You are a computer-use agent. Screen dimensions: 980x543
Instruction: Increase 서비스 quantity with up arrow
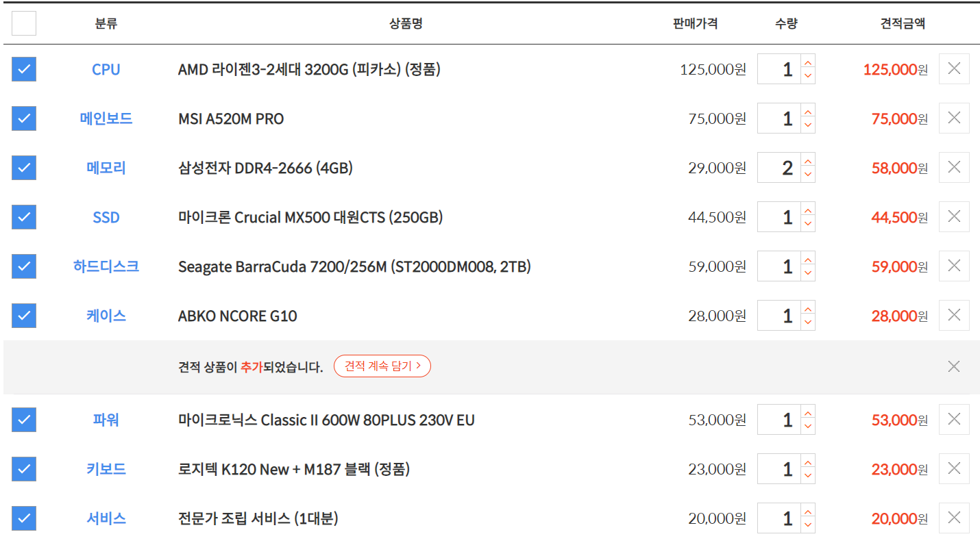pyautogui.click(x=808, y=511)
